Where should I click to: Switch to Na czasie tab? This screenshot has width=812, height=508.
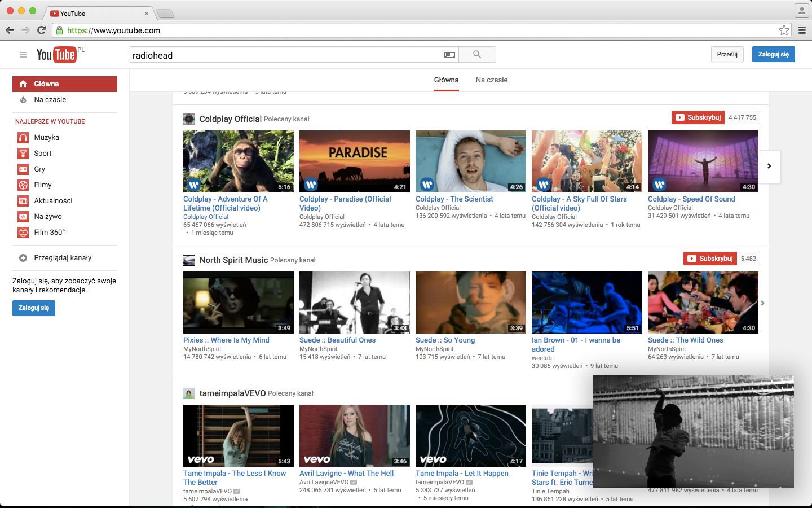[x=492, y=80]
